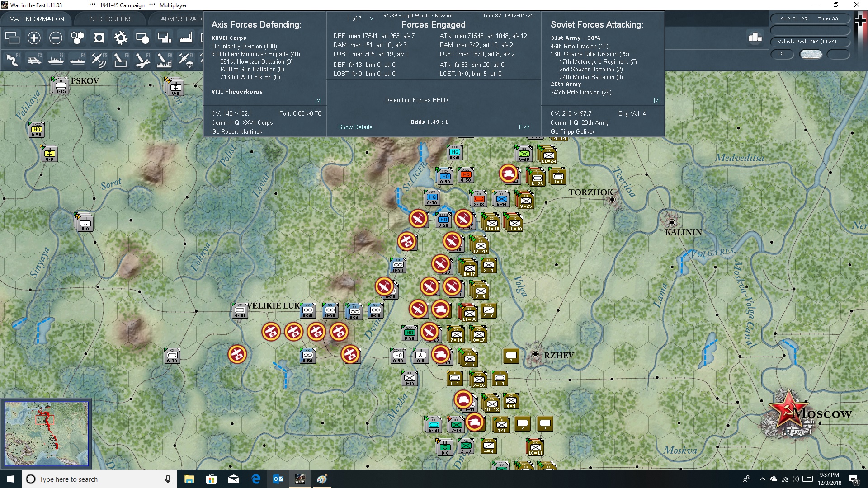Click the taskbar search box
This screenshot has height=488, width=868.
[x=99, y=479]
